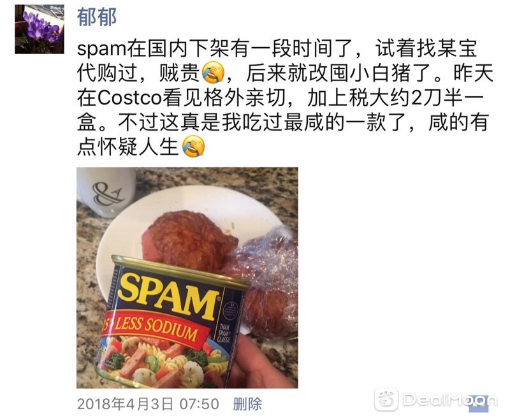Click the DealMoon watermark text
Screen dimensions: 510x420
[x=450, y=400]
